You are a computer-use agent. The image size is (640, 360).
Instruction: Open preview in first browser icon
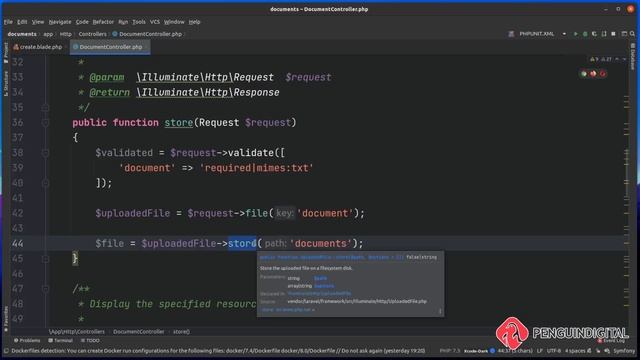click(x=584, y=74)
